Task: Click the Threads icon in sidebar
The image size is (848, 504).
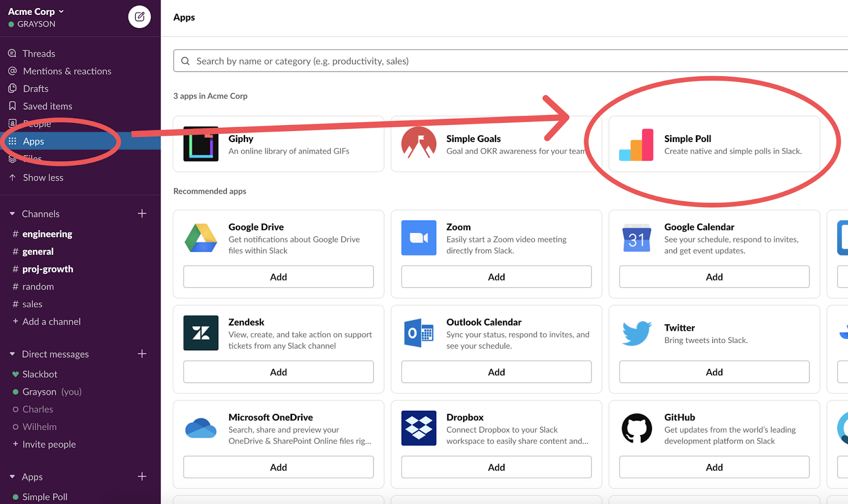Action: (12, 53)
